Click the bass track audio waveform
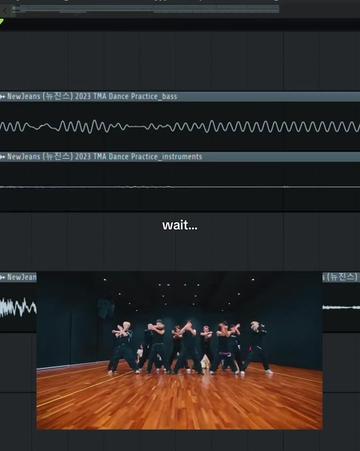This screenshot has height=451, width=360. tap(180, 127)
